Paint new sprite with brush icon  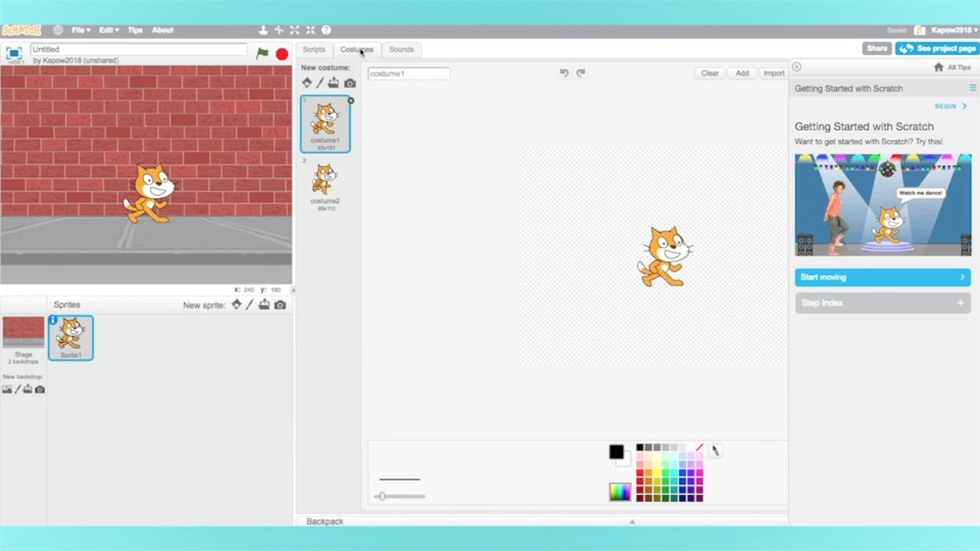click(250, 305)
